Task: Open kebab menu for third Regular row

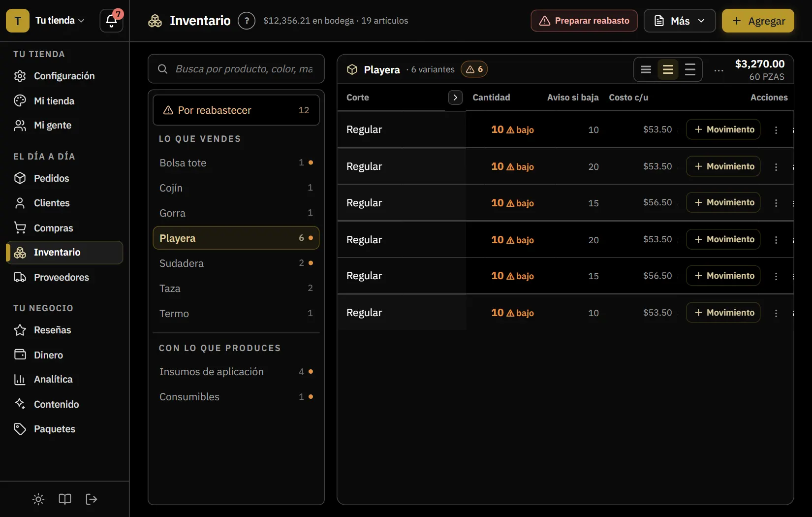Action: tap(776, 203)
